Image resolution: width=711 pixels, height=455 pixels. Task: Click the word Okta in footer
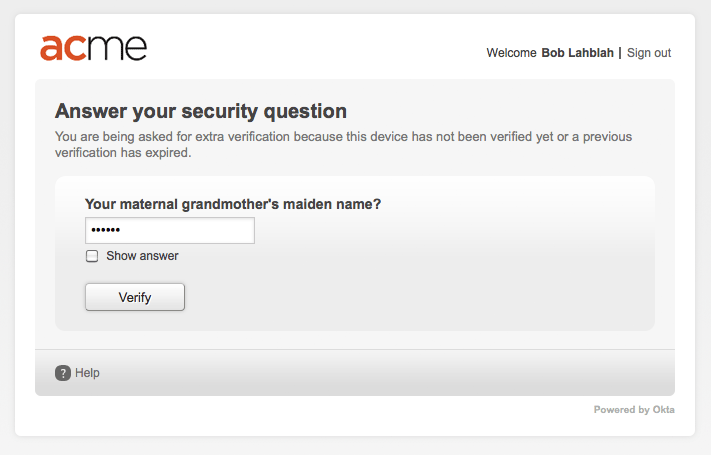[662, 409]
